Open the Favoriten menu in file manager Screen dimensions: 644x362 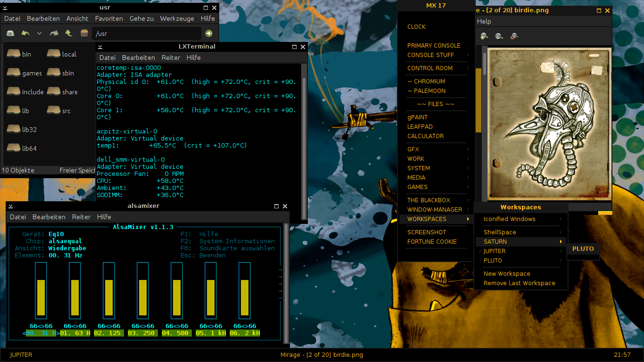click(109, 18)
